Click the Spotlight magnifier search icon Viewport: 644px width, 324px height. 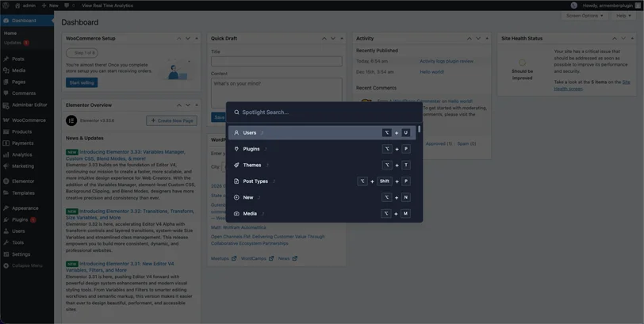pos(236,112)
